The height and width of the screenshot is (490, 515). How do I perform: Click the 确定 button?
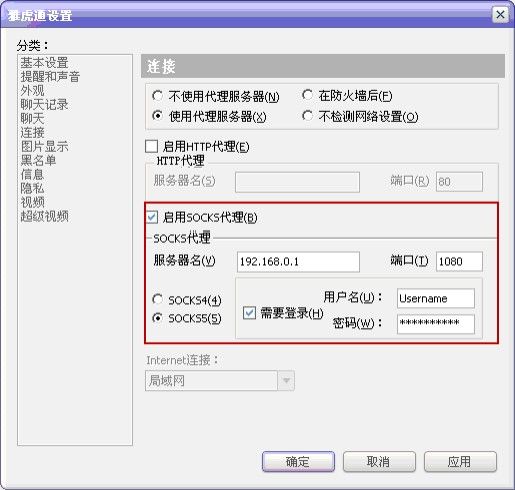298,462
